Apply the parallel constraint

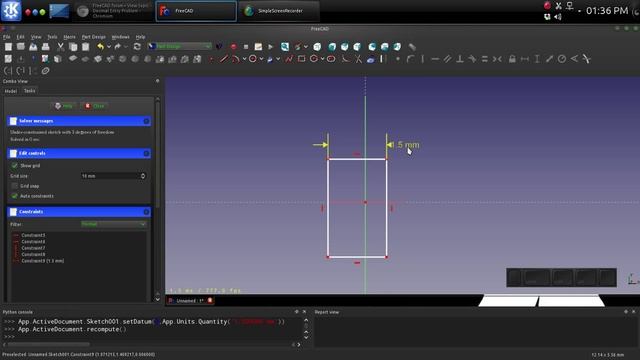pos(447,59)
